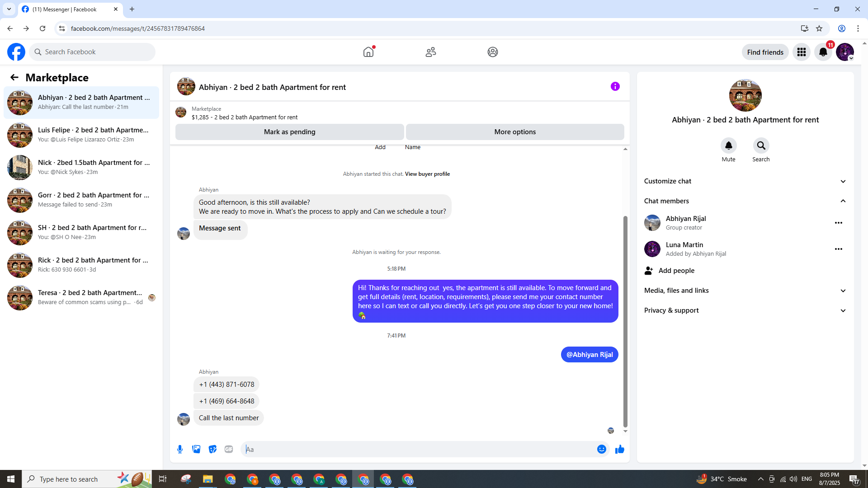
Task: Open the Facebook menu grid icon
Action: (802, 52)
